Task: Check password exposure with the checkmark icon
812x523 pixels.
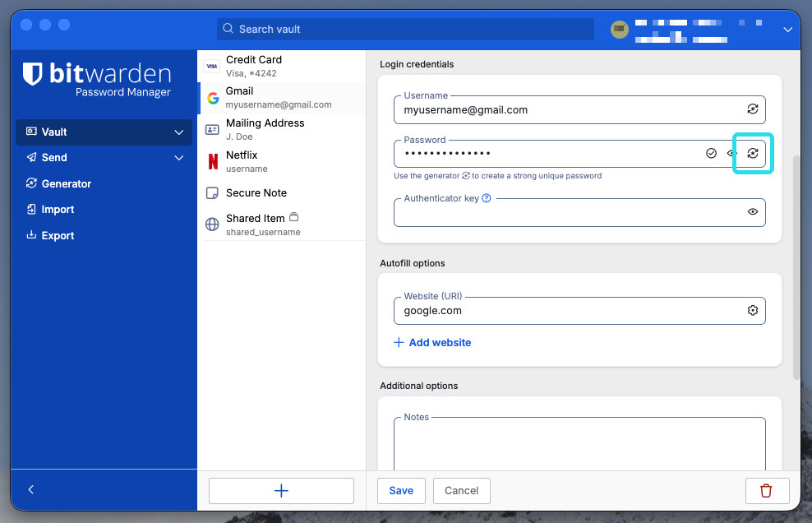Action: tap(712, 153)
